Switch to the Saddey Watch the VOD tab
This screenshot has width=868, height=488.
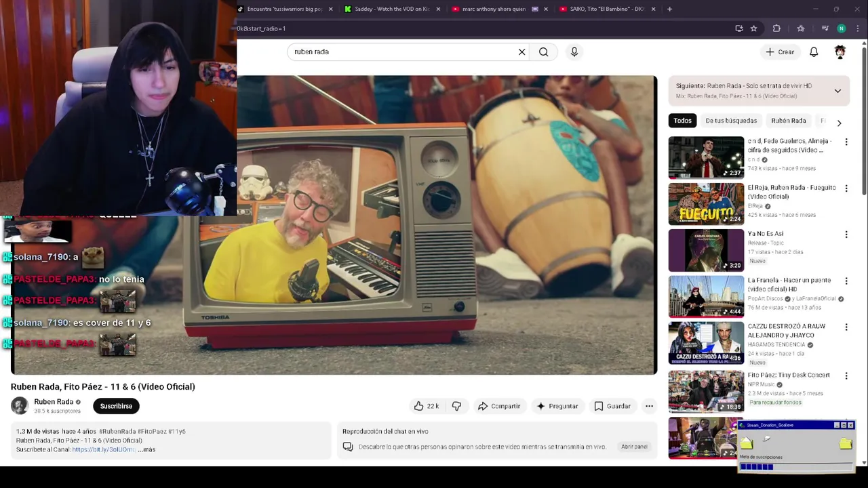coord(392,9)
